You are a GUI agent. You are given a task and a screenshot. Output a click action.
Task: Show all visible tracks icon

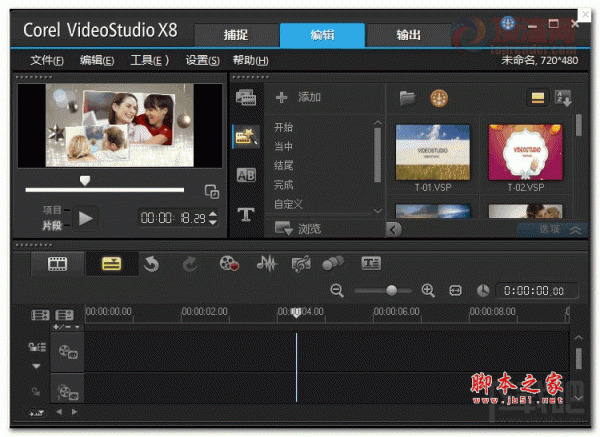[x=40, y=315]
